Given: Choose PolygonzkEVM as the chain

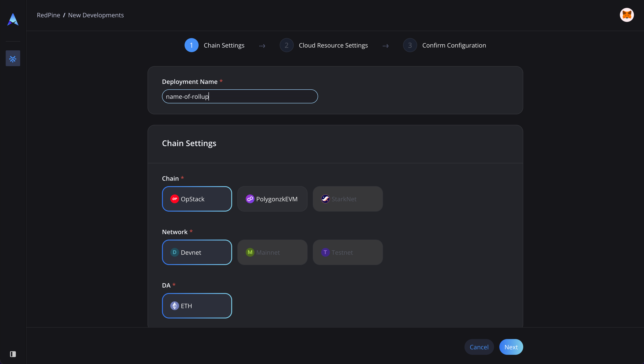Looking at the screenshot, I should tap(272, 199).
